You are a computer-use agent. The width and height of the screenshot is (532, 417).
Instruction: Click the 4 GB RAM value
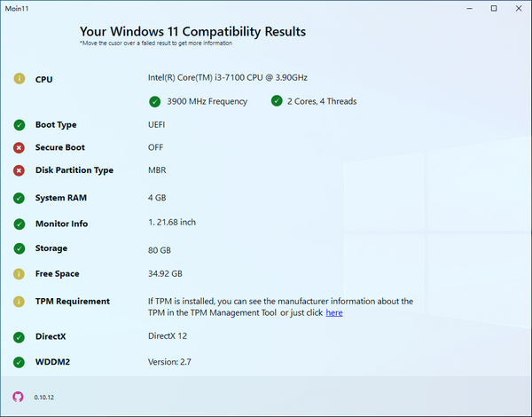click(157, 198)
